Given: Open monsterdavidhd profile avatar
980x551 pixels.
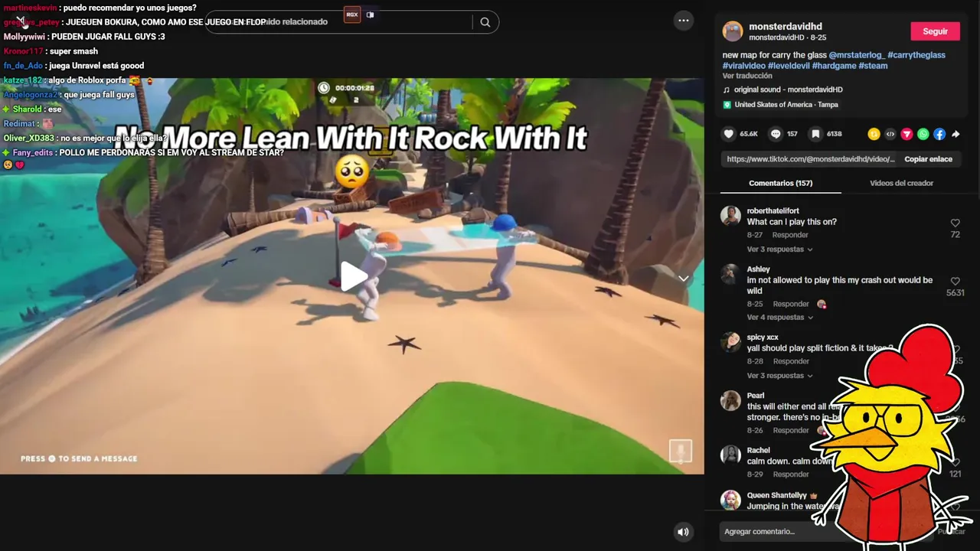Looking at the screenshot, I should pyautogui.click(x=733, y=31).
